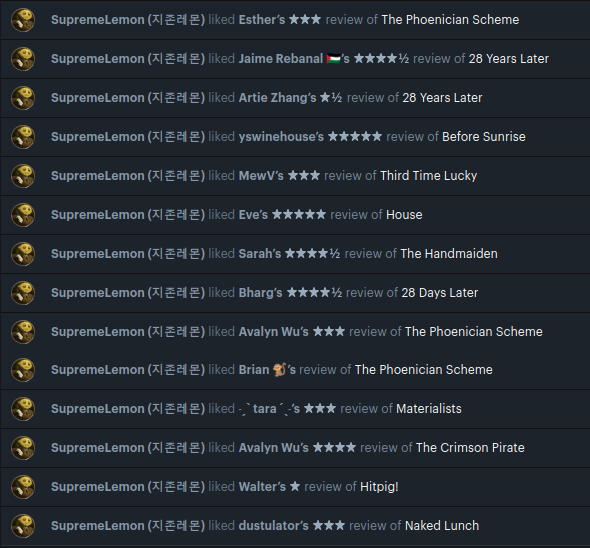Image resolution: width=590 pixels, height=548 pixels.
Task: Open The Crimson Pirate film page
Action: [x=470, y=448]
